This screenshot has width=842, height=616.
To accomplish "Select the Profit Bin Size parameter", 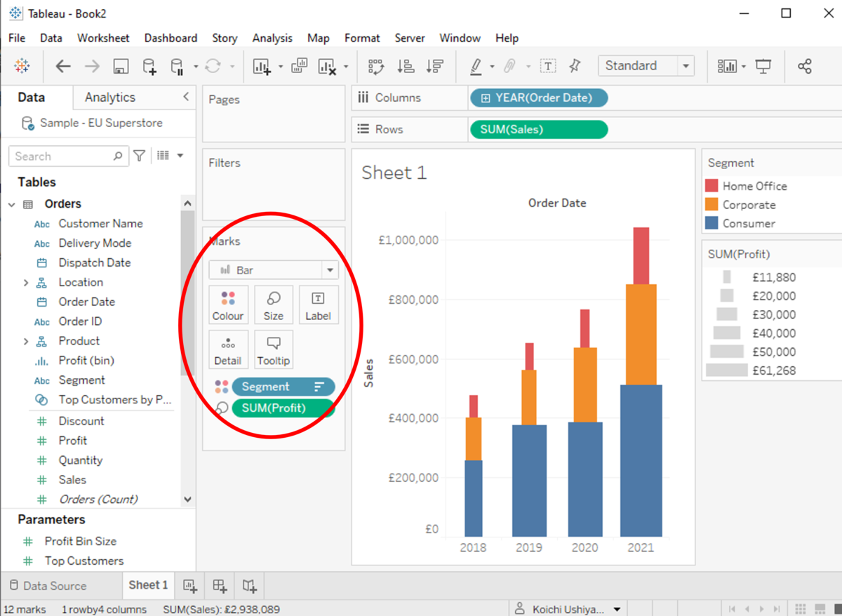I will pyautogui.click(x=81, y=541).
